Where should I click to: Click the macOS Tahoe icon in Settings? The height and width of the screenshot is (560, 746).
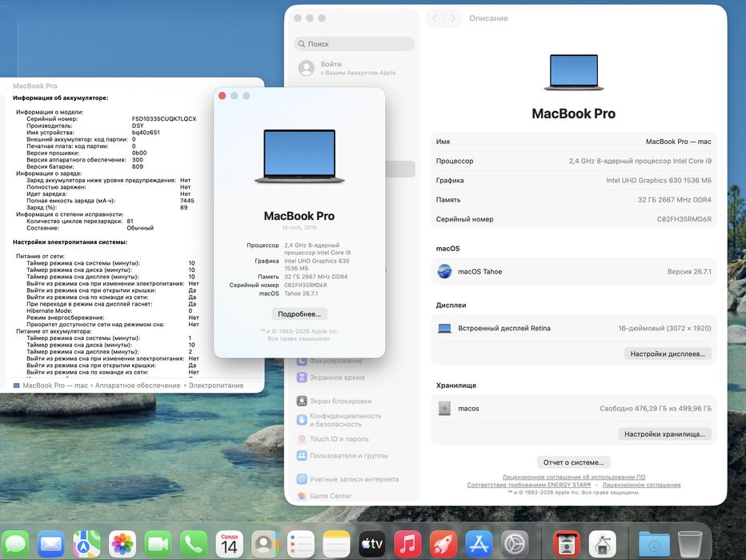coord(444,271)
